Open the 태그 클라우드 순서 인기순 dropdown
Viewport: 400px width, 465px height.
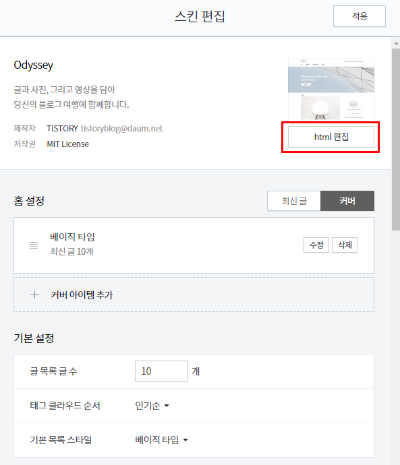pos(152,406)
